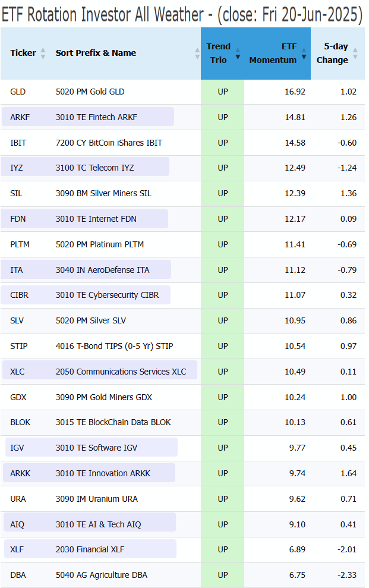
Task: Select the IGV Software highlighted row
Action: (x=92, y=447)
